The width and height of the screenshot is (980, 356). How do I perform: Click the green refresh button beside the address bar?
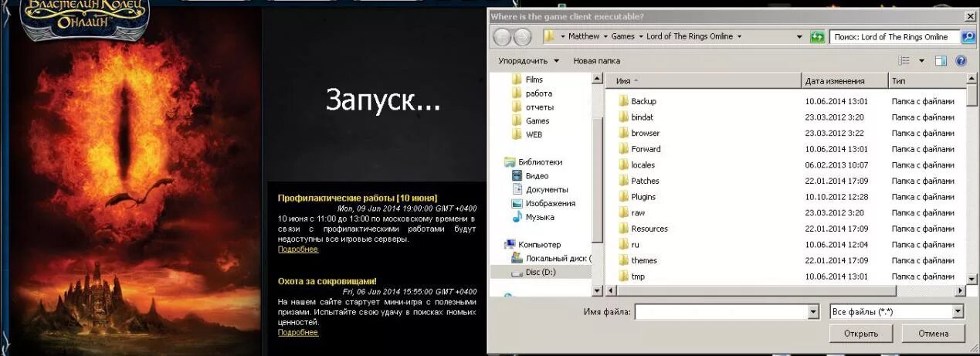pyautogui.click(x=817, y=36)
